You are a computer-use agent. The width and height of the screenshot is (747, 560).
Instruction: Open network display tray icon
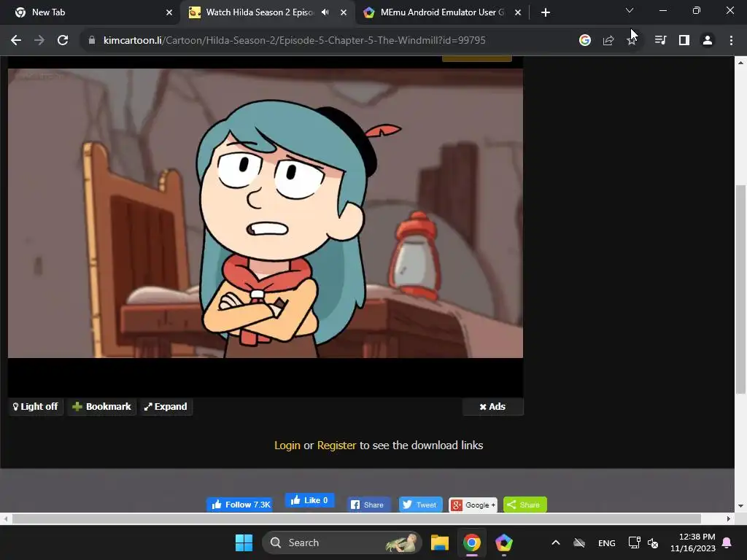[634, 542]
